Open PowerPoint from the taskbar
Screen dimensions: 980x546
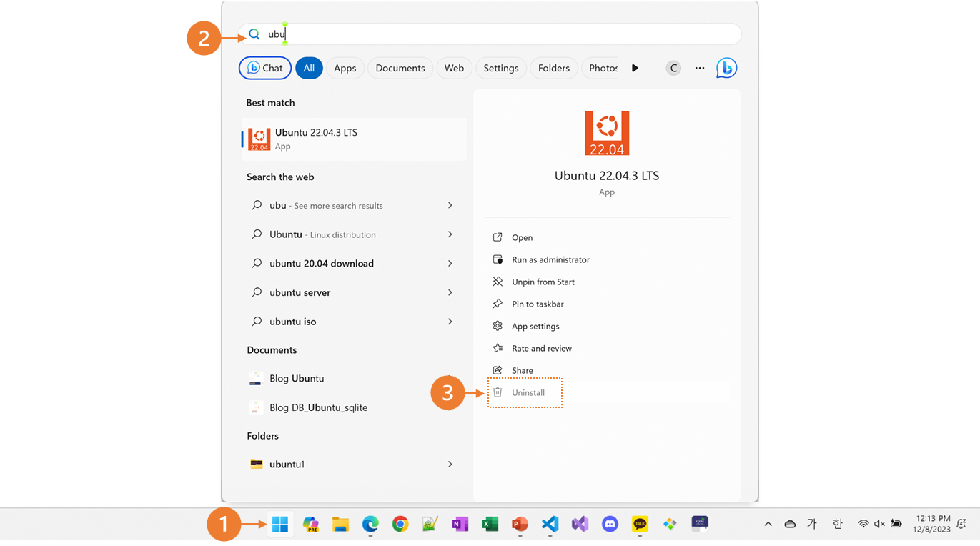tap(520, 524)
